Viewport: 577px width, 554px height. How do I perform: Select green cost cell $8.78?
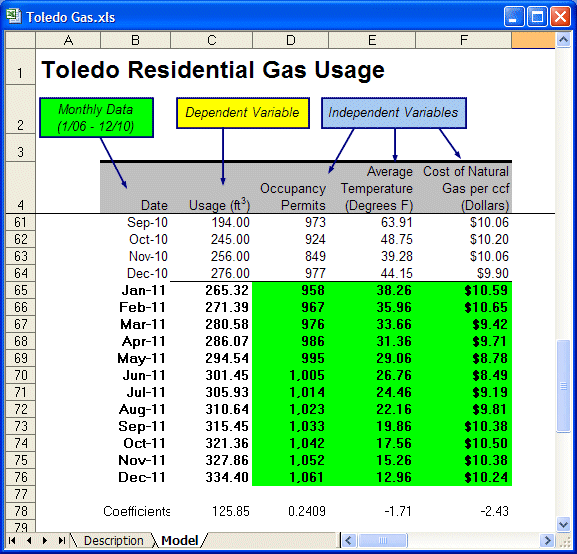tap(464, 358)
